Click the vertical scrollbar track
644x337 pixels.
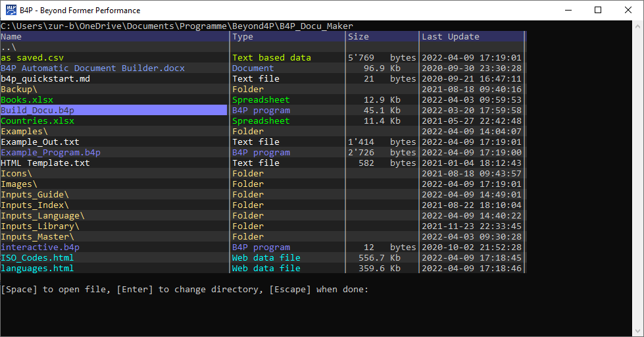(638, 178)
